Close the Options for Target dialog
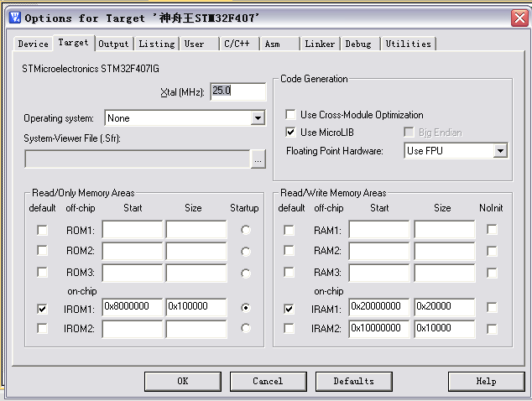The width and height of the screenshot is (532, 401). (x=519, y=18)
